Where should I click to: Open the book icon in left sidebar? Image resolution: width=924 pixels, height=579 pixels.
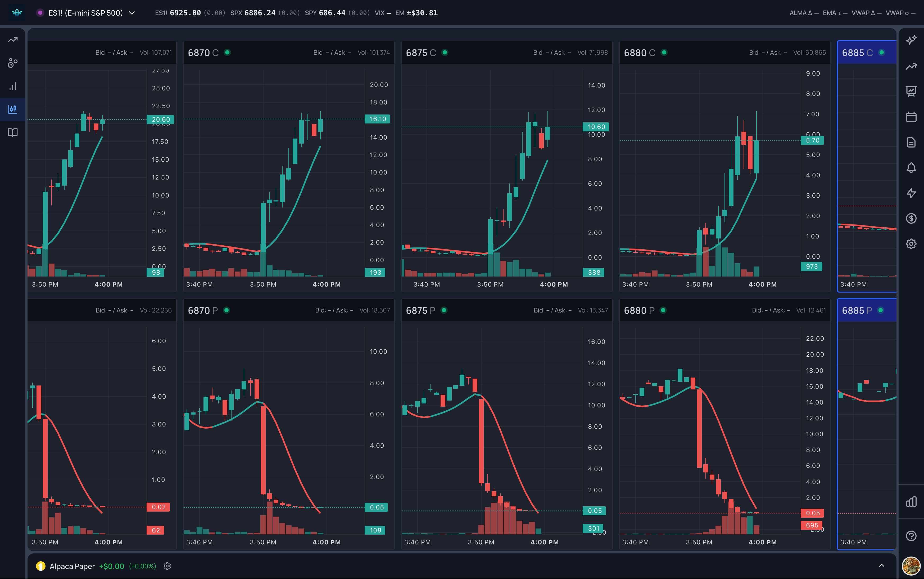click(x=13, y=132)
